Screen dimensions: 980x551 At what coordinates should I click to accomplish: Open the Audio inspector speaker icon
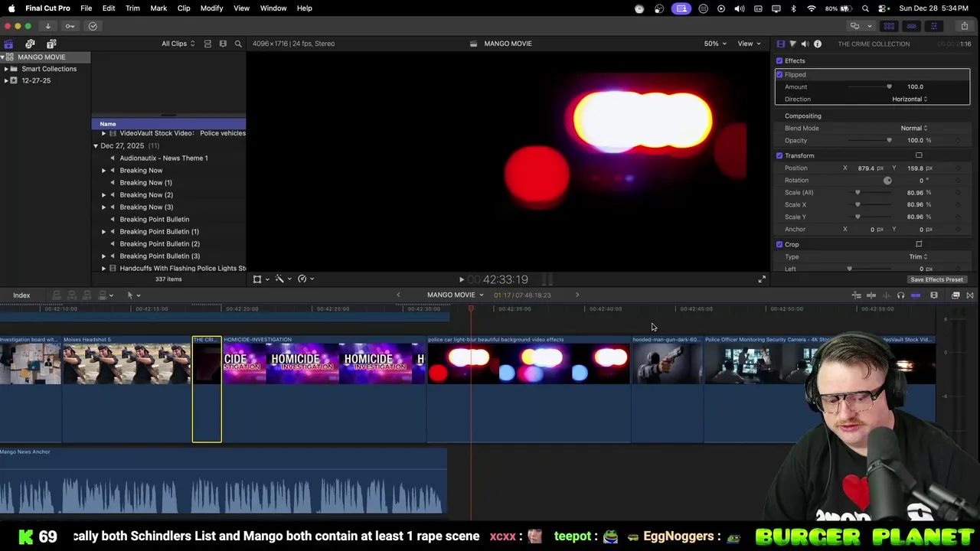pyautogui.click(x=805, y=44)
